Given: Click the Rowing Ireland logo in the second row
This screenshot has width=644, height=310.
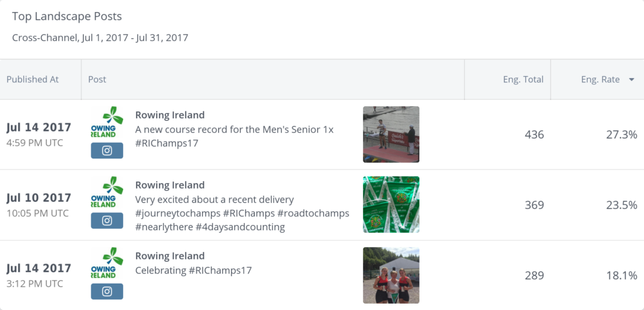Looking at the screenshot, I should (103, 192).
